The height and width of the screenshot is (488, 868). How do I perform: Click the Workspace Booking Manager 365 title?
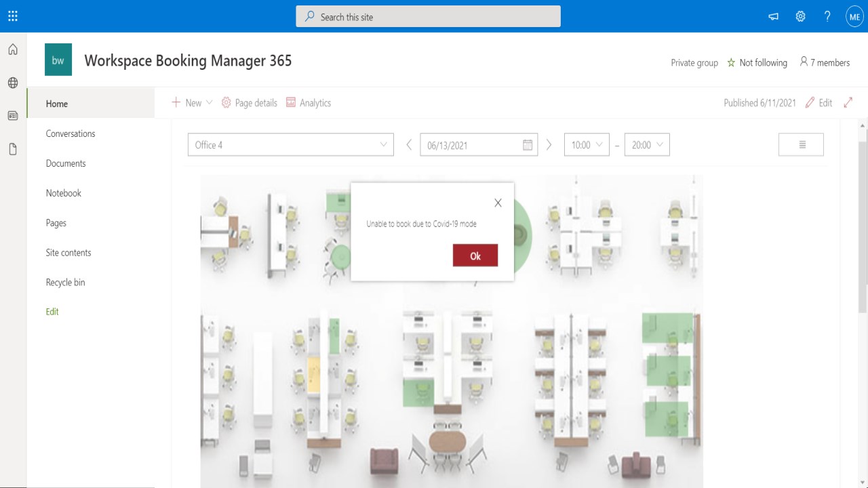(188, 60)
